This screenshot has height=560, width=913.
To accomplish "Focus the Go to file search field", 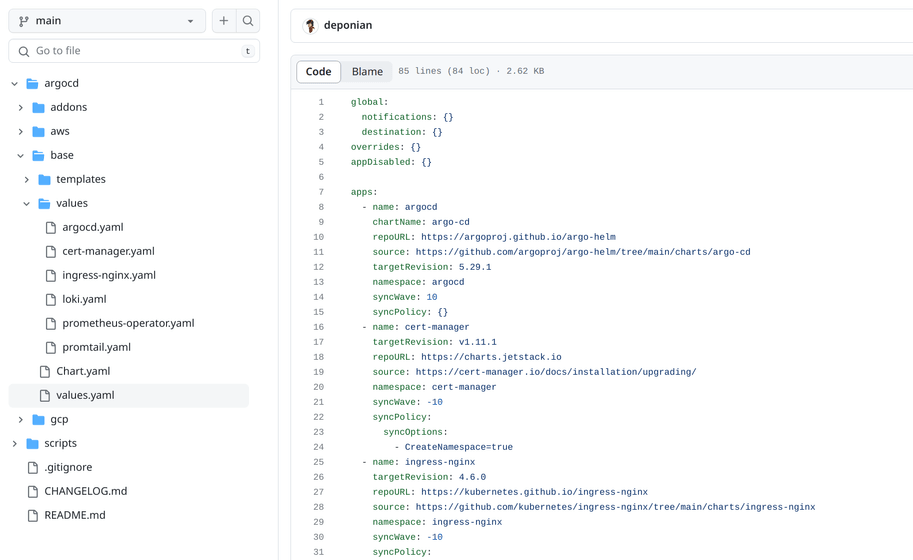I will point(134,51).
